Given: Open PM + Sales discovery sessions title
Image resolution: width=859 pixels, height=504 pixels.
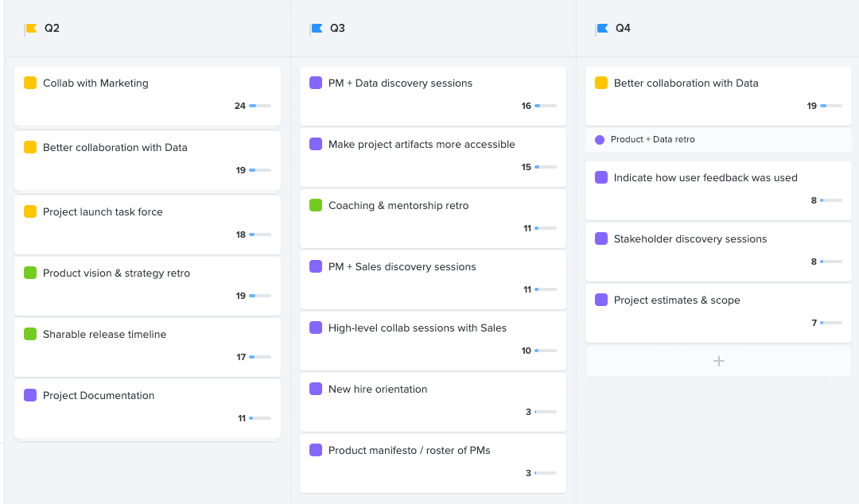Looking at the screenshot, I should 402,267.
